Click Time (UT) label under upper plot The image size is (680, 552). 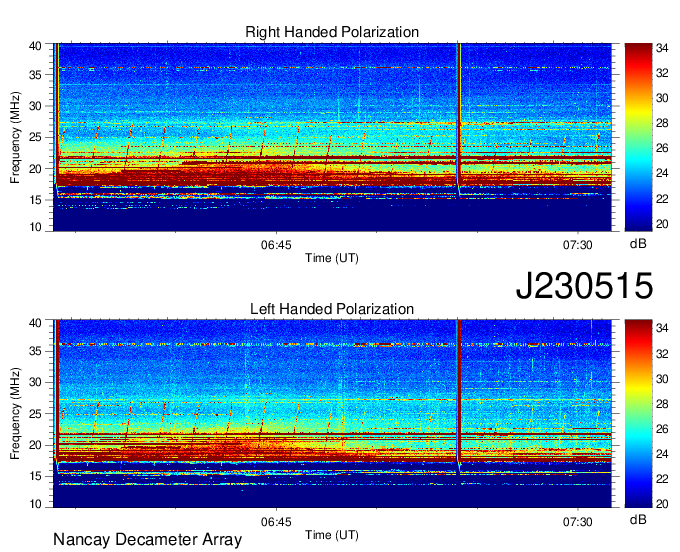click(332, 258)
